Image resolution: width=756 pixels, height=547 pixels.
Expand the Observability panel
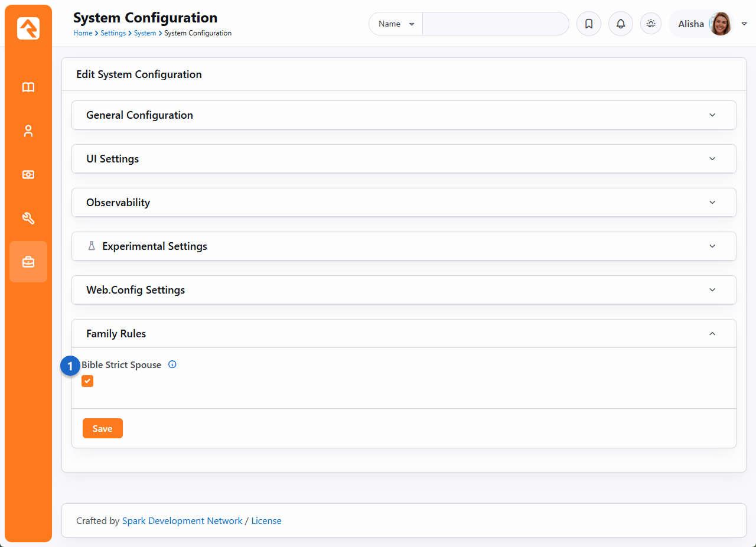click(x=403, y=203)
